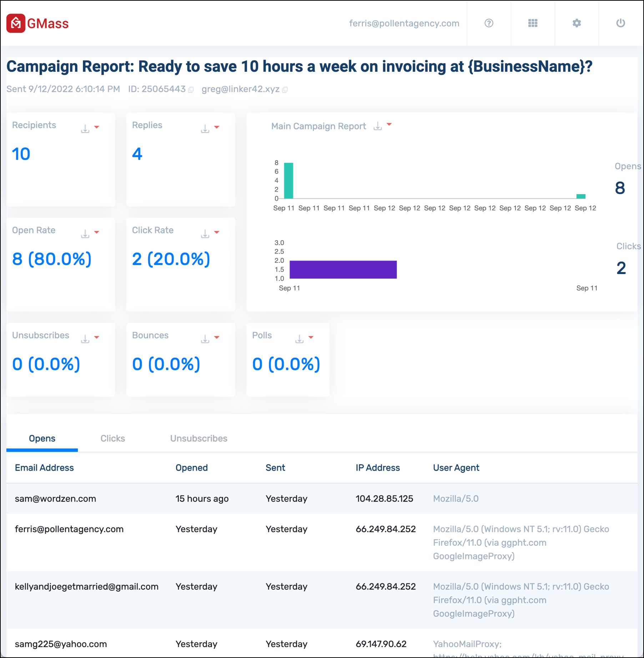The image size is (644, 658).
Task: Select the sam@wordzen.com row
Action: (322, 499)
